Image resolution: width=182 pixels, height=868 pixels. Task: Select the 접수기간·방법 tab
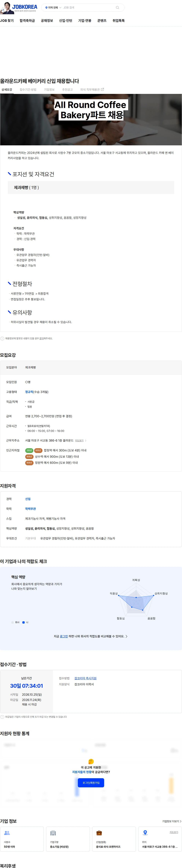click(28, 90)
